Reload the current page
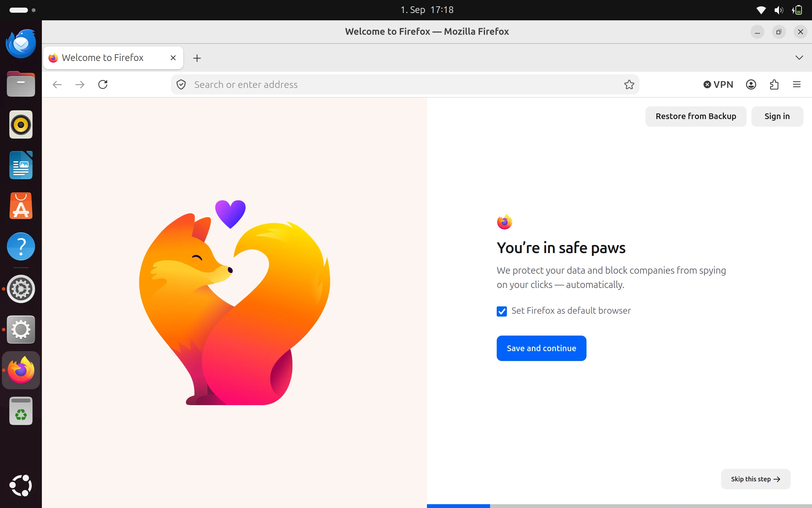 (x=103, y=85)
